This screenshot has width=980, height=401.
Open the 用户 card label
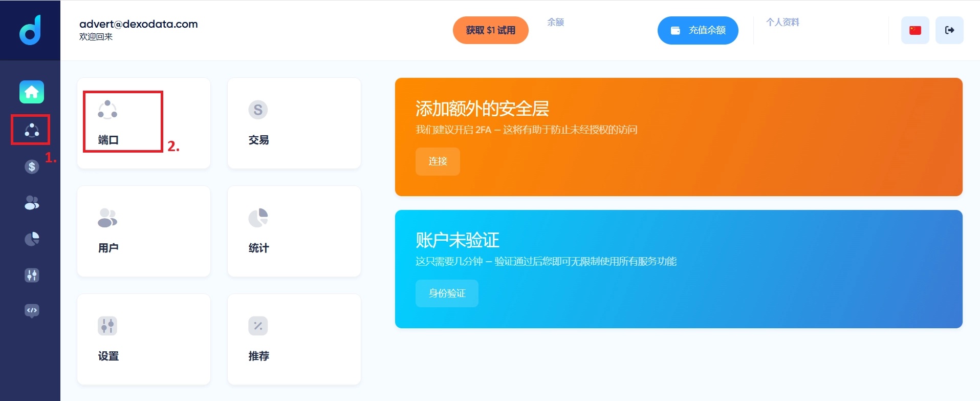108,248
